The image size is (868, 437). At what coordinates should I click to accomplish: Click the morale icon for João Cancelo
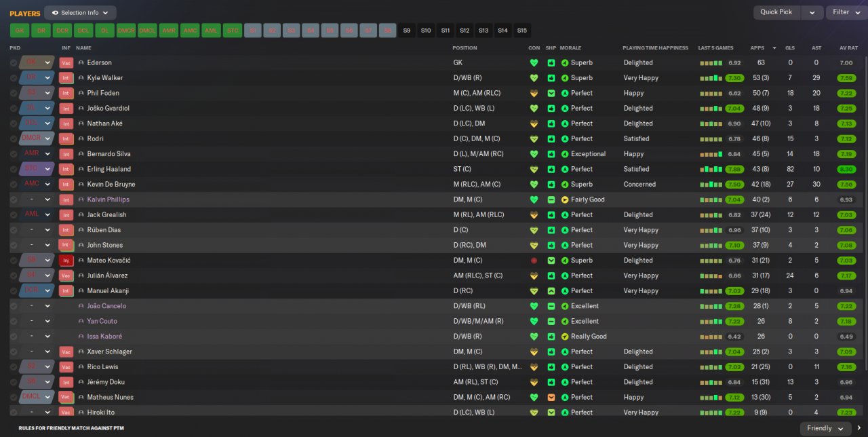point(565,306)
